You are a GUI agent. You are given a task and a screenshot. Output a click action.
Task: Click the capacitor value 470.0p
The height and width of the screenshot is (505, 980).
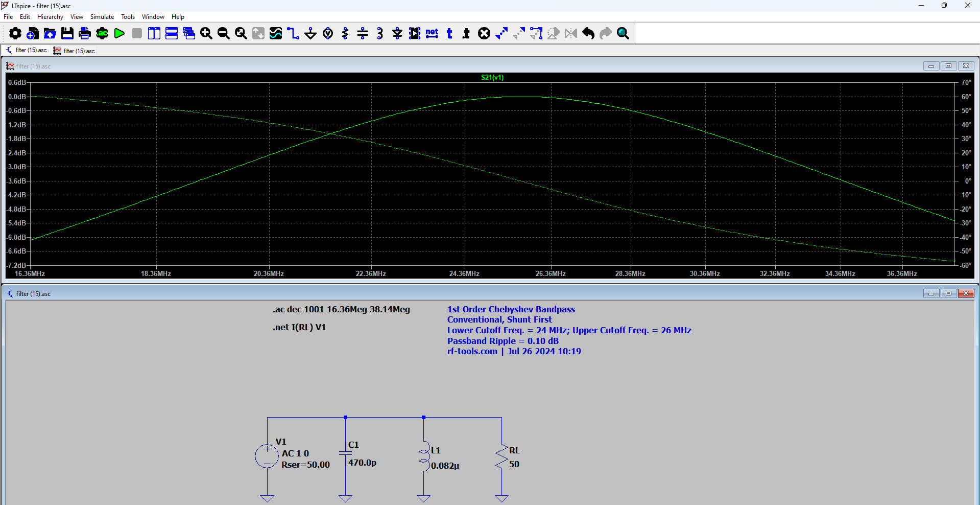pos(363,463)
